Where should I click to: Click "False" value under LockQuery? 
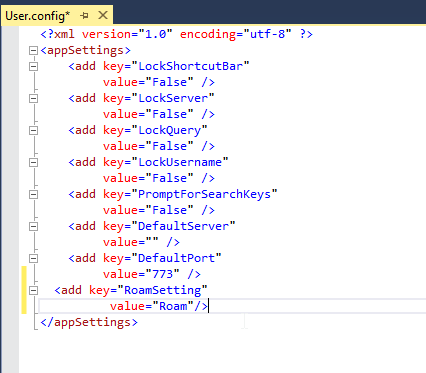pos(169,146)
